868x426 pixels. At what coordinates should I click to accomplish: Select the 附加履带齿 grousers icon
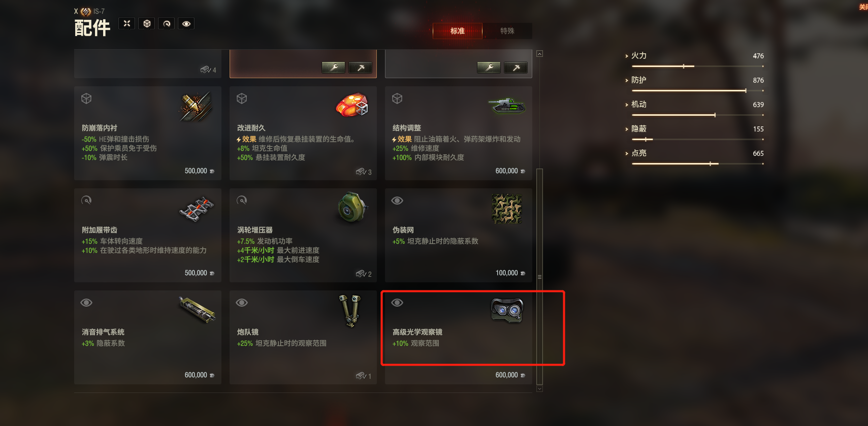197,209
